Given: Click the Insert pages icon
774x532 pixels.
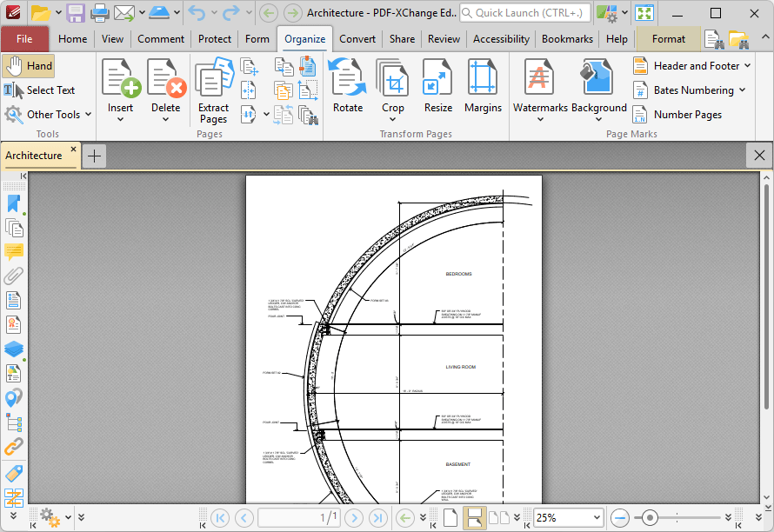Looking at the screenshot, I should 120,77.
